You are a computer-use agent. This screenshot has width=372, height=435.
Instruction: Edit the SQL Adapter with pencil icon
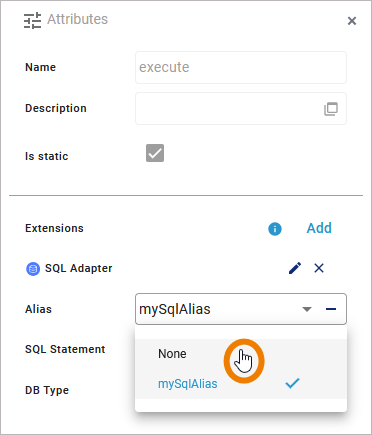(x=295, y=268)
